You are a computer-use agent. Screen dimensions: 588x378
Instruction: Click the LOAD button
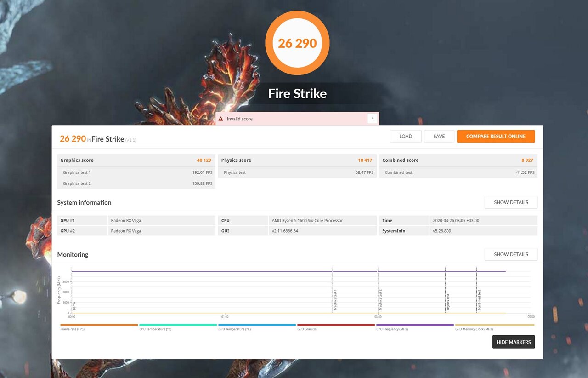406,136
